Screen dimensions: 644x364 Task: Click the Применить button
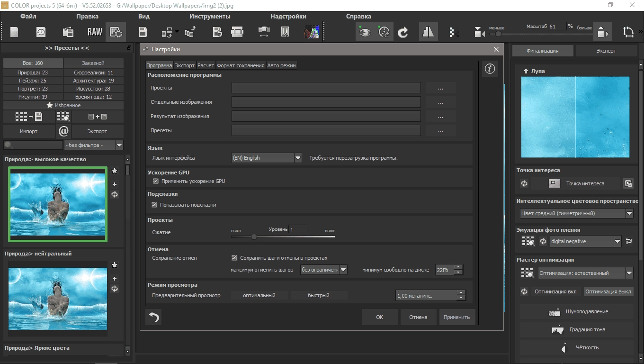[457, 317]
